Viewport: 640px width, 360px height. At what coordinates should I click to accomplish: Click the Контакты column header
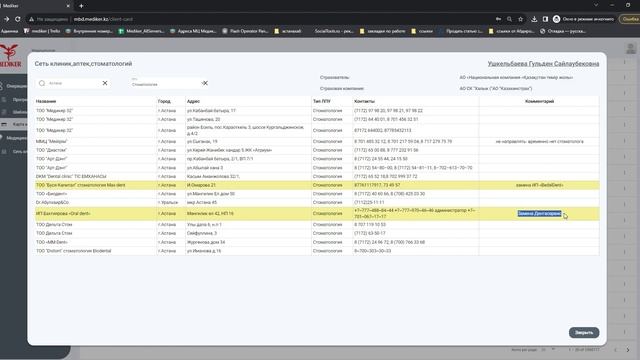[364, 101]
